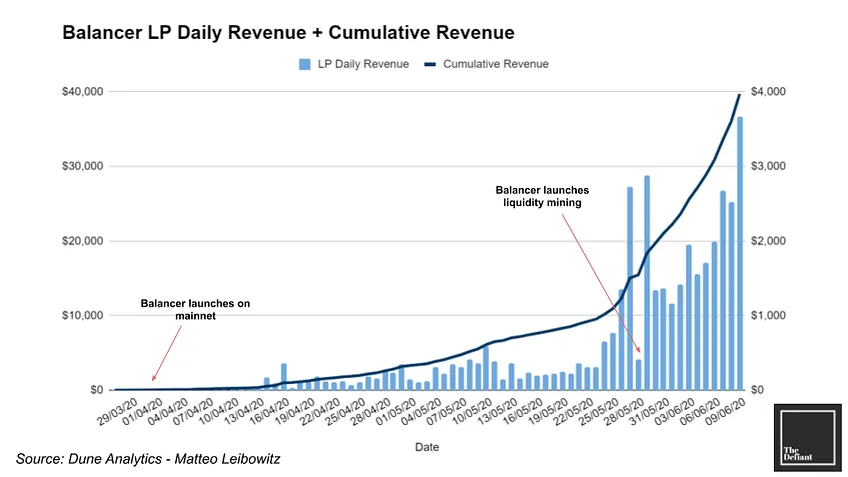
Task: Click the Cumulative Revenue legend line marker
Action: tap(430, 64)
